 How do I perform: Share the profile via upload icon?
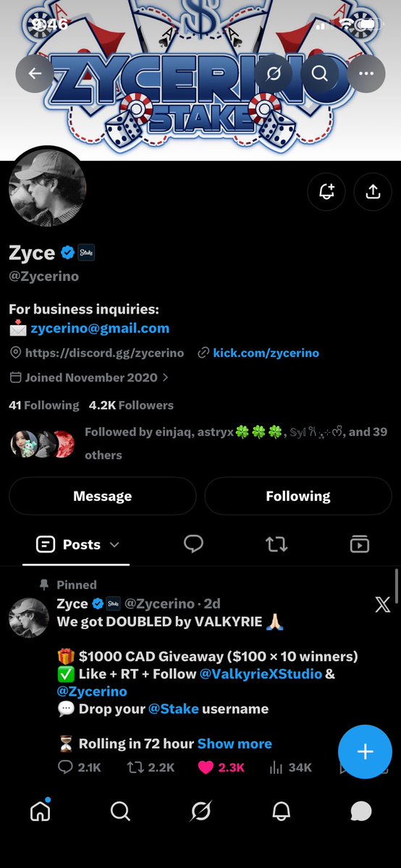click(373, 192)
